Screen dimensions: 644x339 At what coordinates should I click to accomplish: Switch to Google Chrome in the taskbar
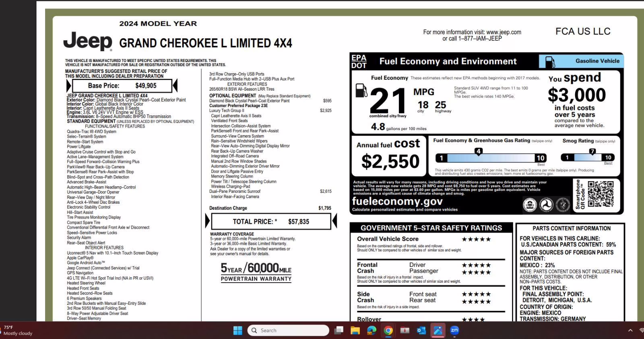[x=388, y=331]
